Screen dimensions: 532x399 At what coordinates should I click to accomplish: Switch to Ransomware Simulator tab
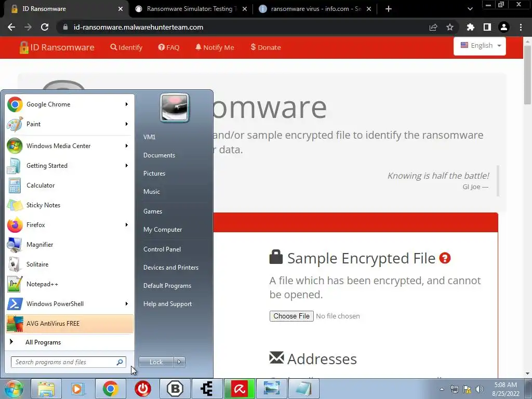pyautogui.click(x=190, y=9)
